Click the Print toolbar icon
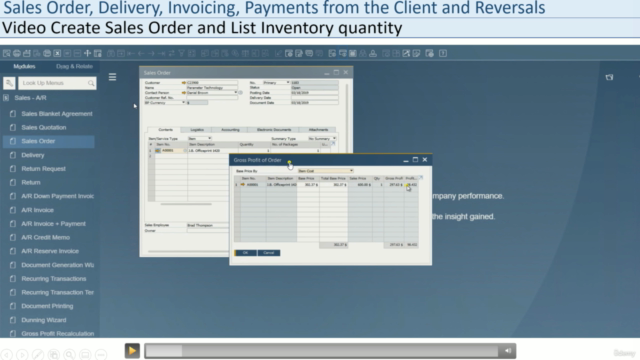Viewport: 640px width, 360px height. click(17, 53)
